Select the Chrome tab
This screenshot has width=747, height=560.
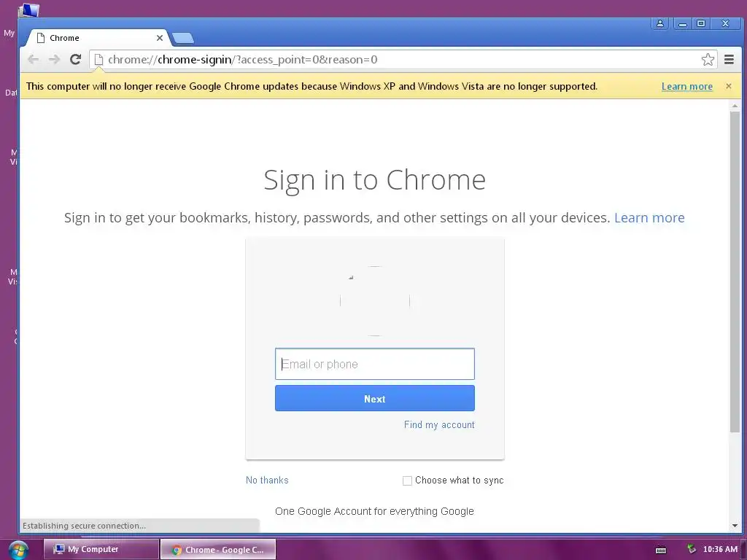(98, 38)
